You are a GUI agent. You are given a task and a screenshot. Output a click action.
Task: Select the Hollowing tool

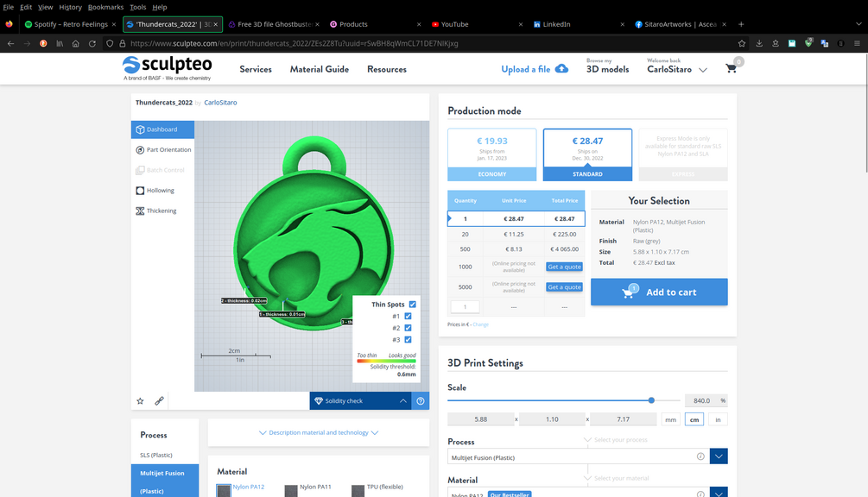pyautogui.click(x=155, y=190)
